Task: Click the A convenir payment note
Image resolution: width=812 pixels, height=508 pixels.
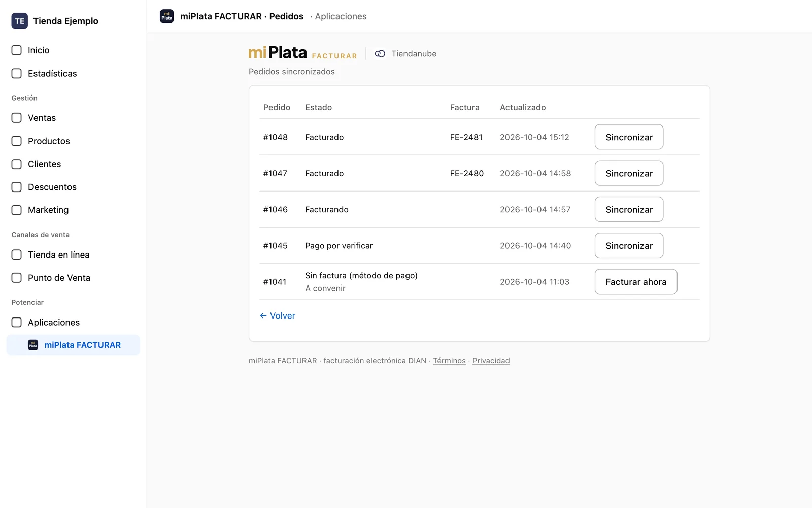Action: pyautogui.click(x=325, y=288)
